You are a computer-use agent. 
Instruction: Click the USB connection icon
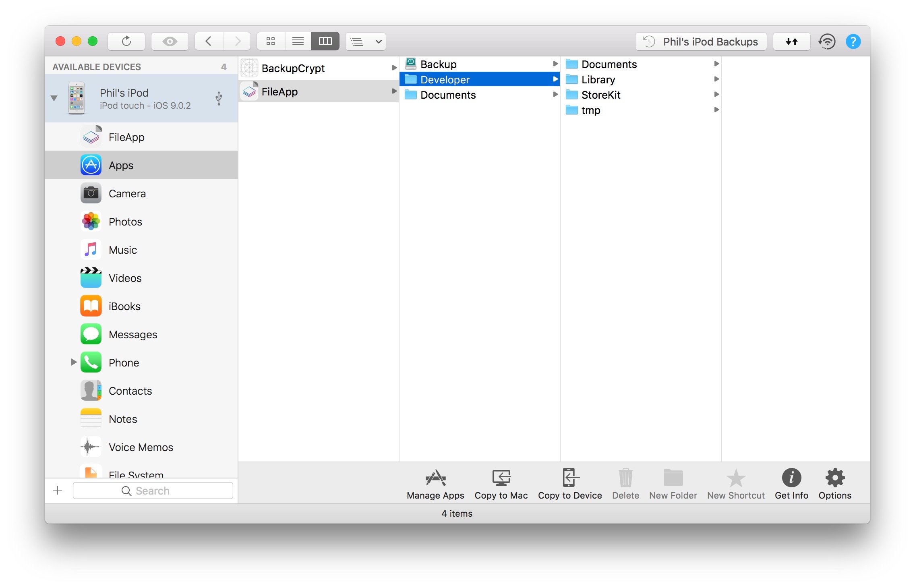(x=219, y=98)
